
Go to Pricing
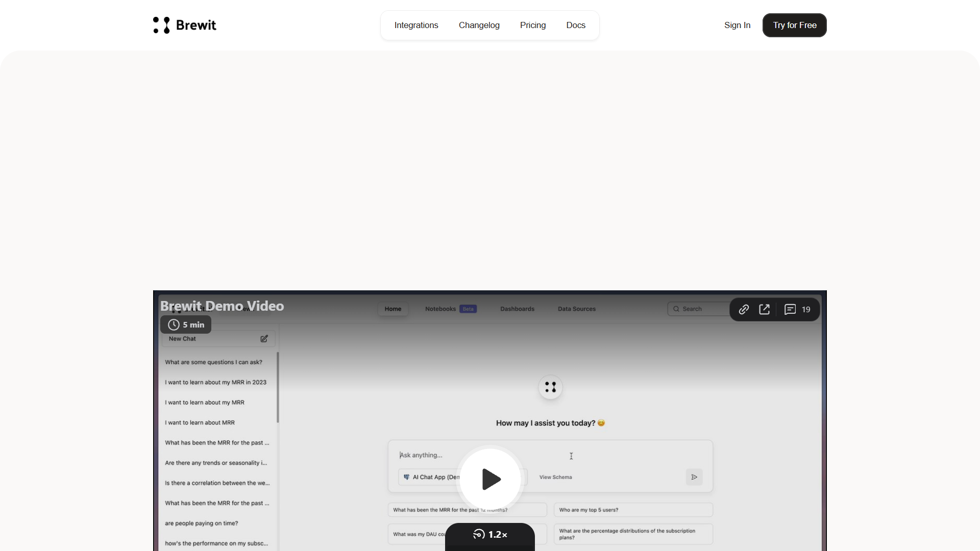[x=533, y=25]
